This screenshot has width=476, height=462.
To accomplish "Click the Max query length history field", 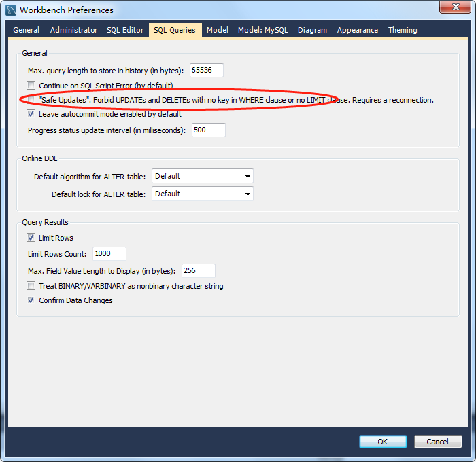I will (x=206, y=70).
